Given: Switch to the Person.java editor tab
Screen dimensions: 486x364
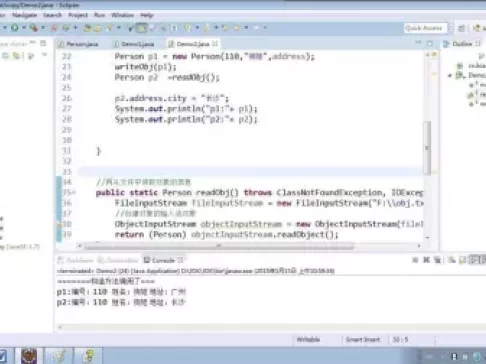Looking at the screenshot, I should pos(79,44).
